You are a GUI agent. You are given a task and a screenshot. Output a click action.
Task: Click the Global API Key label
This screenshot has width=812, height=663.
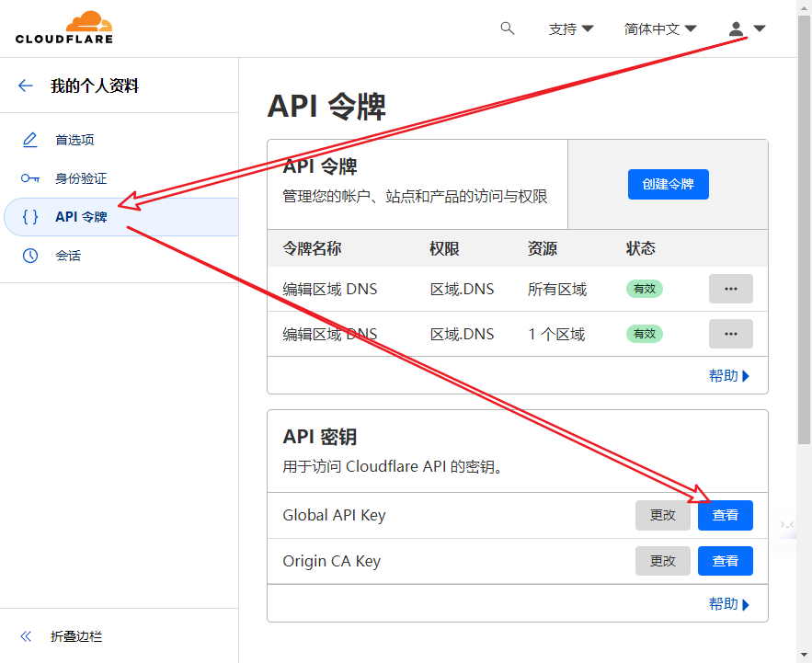334,515
